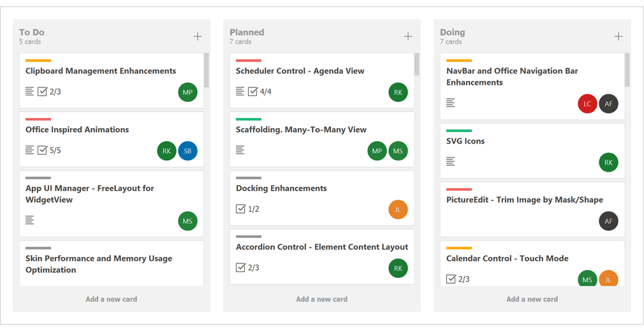Click the plus icon in Doing column
Viewport: 644px width, 331px height.
coord(618,36)
